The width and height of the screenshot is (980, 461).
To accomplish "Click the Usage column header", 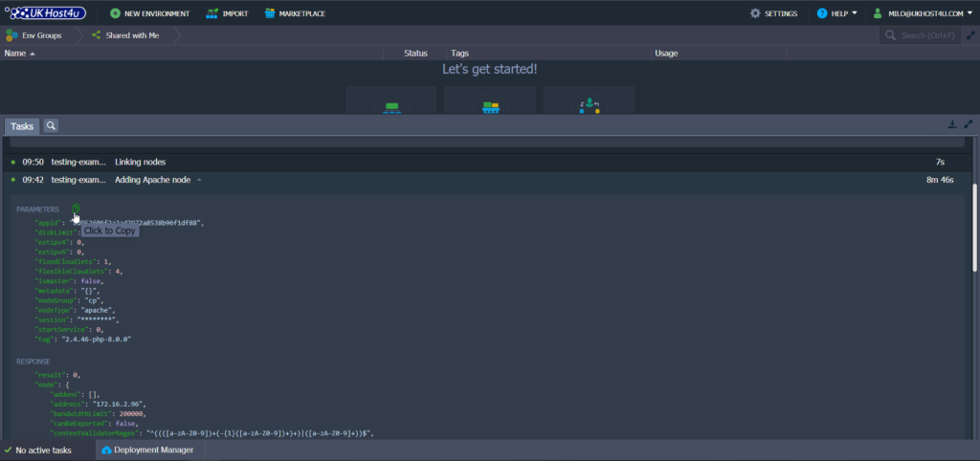I will click(719, 54).
